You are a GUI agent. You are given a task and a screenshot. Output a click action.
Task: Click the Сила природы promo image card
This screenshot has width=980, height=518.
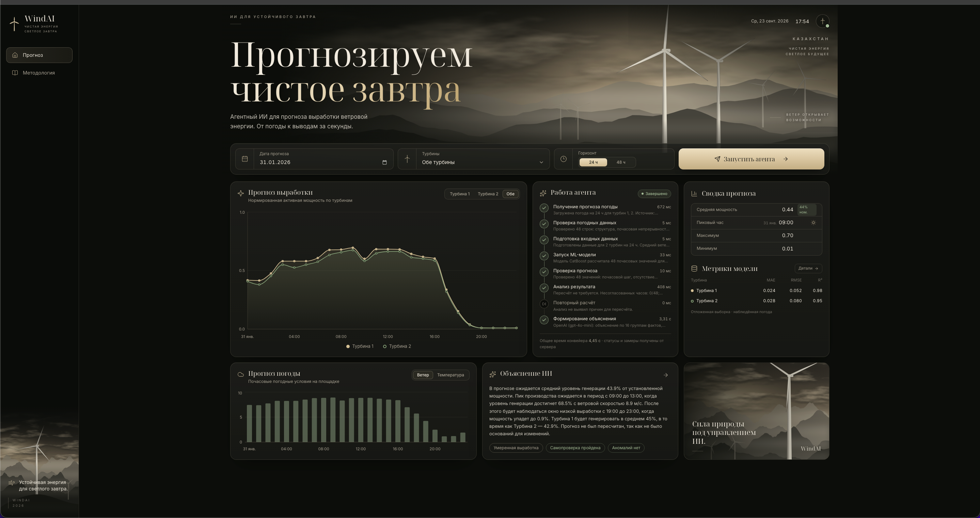tap(756, 411)
